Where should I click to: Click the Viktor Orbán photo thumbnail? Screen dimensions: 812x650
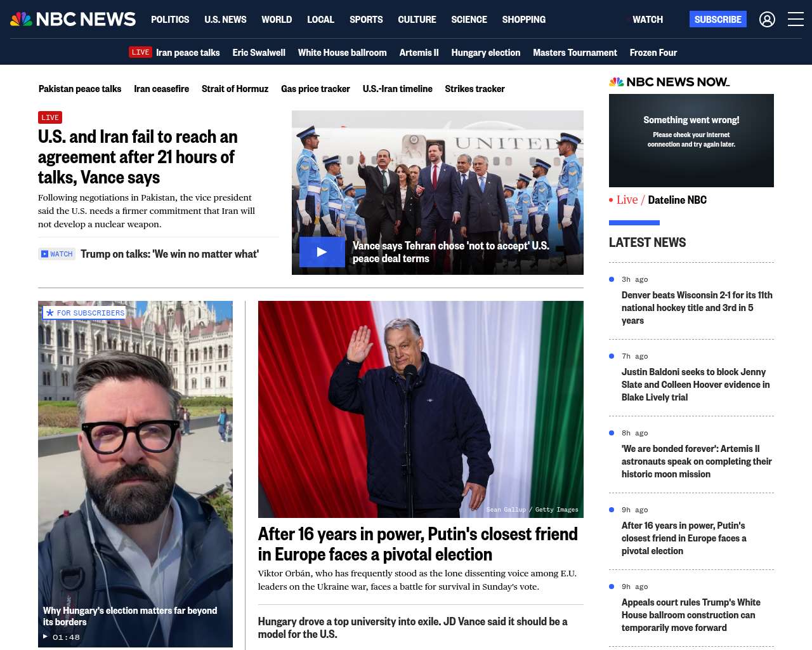pos(420,409)
